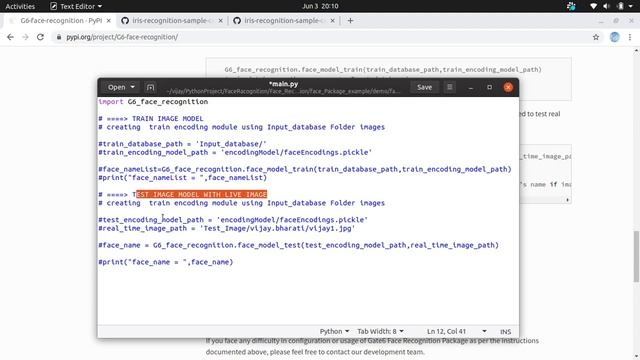Open the Python language selector

pyautogui.click(x=334, y=331)
